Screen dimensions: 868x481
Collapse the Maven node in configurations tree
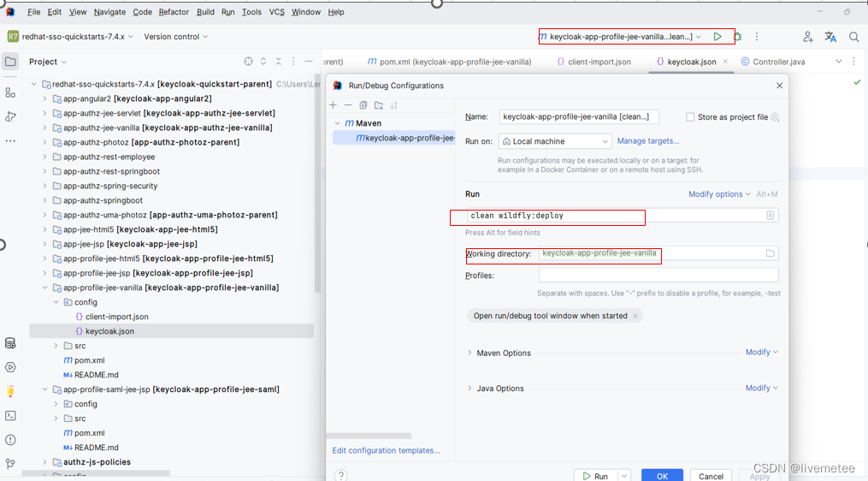coord(338,123)
